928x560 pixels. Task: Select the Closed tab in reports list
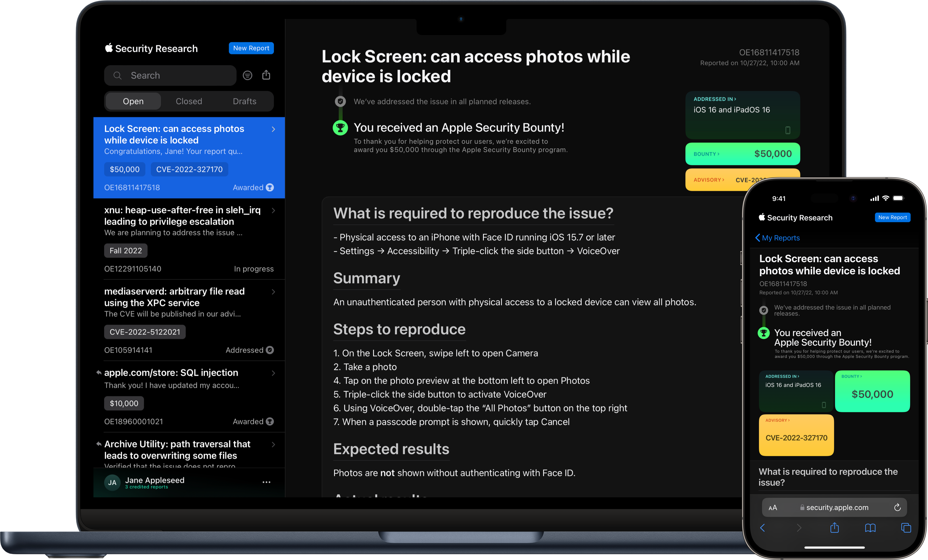point(188,101)
